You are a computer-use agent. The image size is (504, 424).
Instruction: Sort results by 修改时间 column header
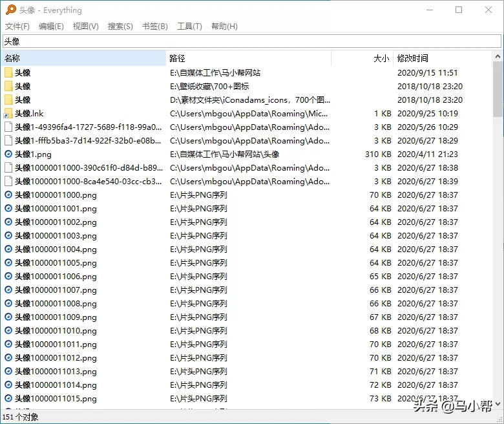click(442, 58)
